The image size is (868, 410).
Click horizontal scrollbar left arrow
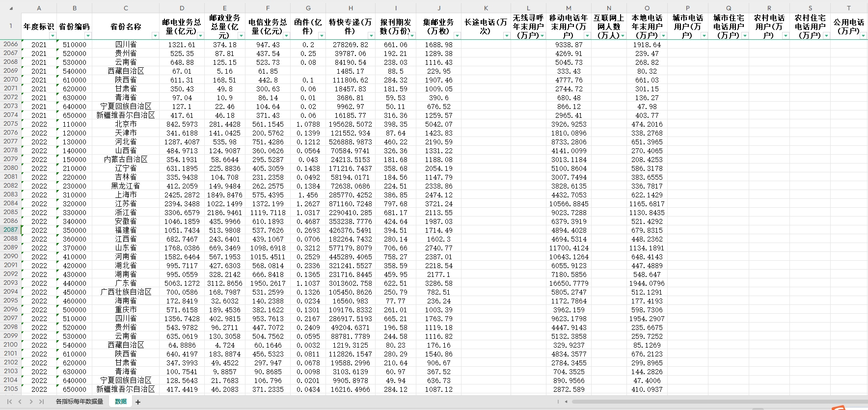pyautogui.click(x=566, y=402)
